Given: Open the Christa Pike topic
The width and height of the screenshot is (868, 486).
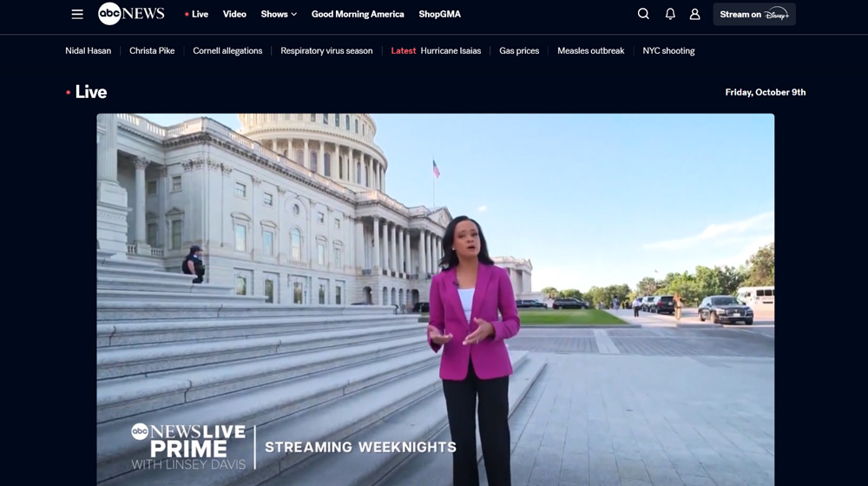Looking at the screenshot, I should click(x=152, y=51).
